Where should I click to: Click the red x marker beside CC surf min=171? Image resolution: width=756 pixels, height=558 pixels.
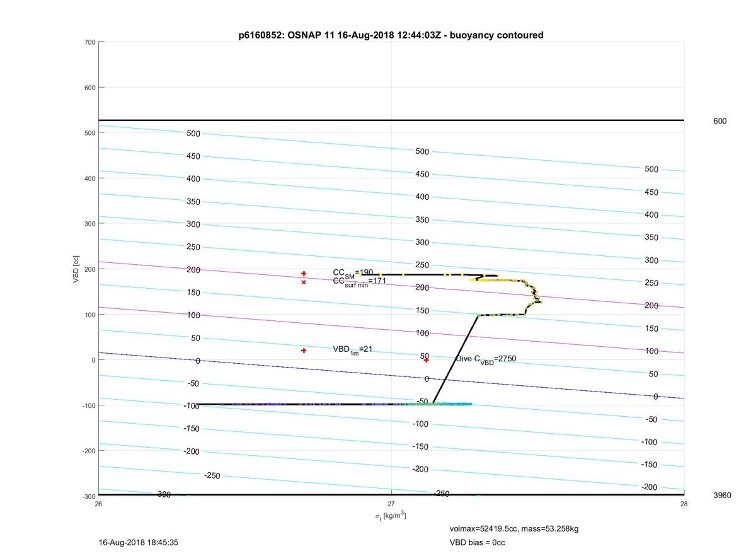[x=304, y=282]
